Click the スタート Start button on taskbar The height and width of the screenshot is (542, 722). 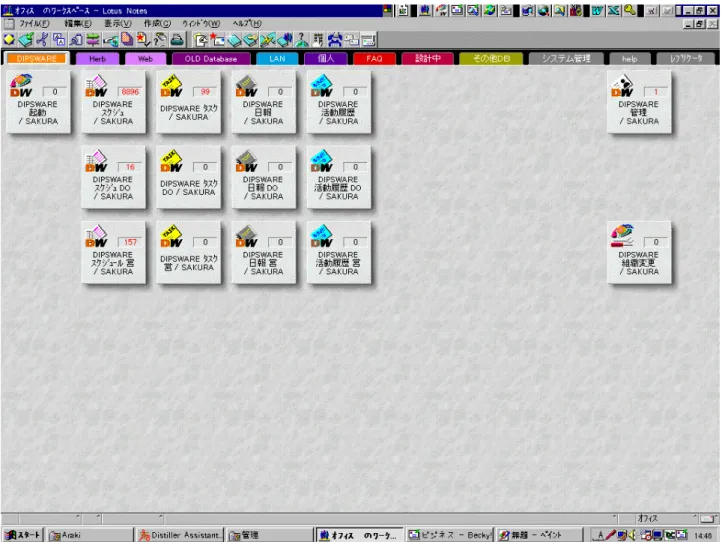[x=23, y=535]
